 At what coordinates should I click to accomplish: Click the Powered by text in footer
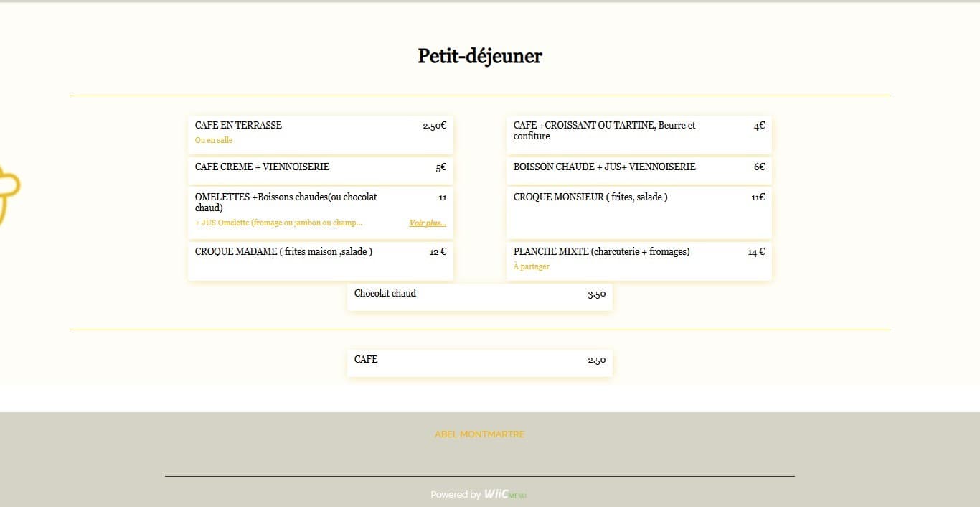coord(455,494)
